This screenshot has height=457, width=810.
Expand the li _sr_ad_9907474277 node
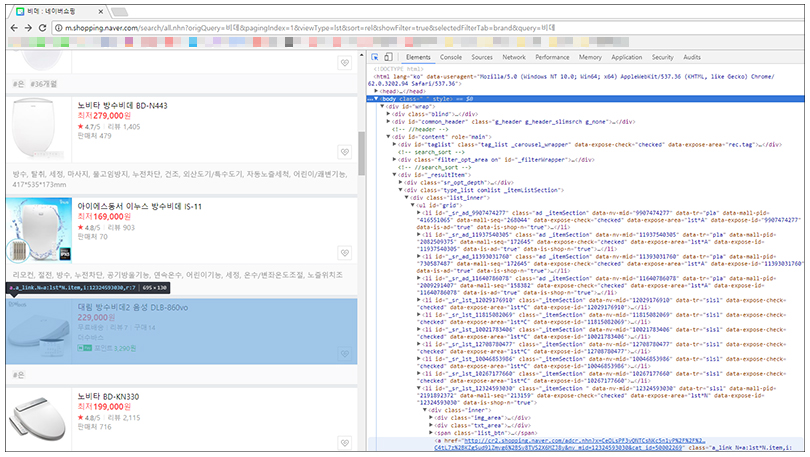click(418, 213)
